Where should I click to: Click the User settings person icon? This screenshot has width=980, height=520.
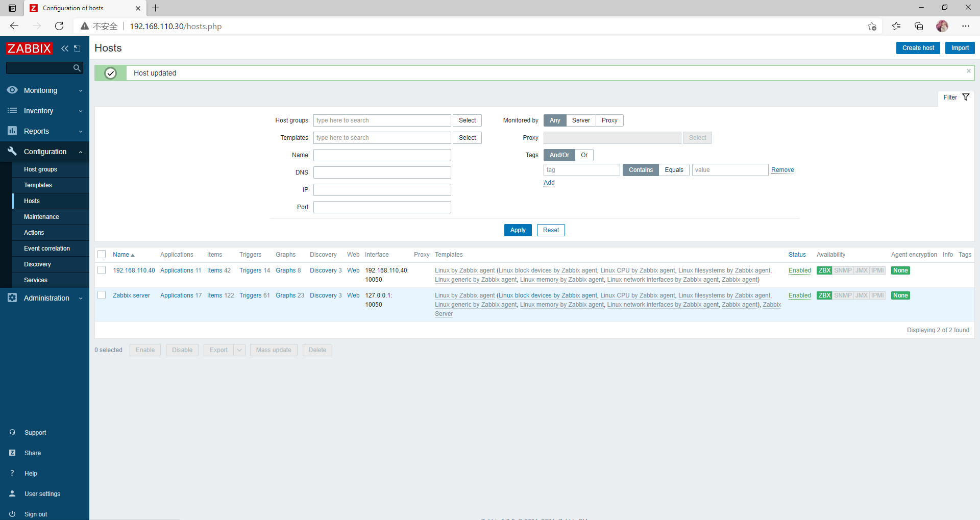tap(12, 493)
